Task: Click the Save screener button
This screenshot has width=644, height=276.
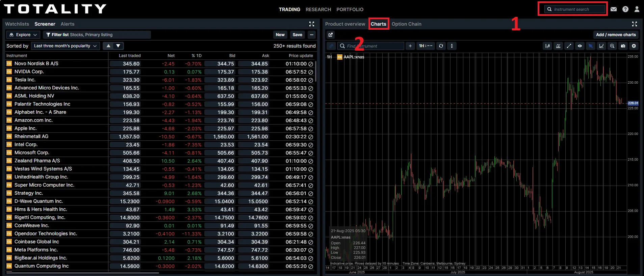Action: [298, 35]
